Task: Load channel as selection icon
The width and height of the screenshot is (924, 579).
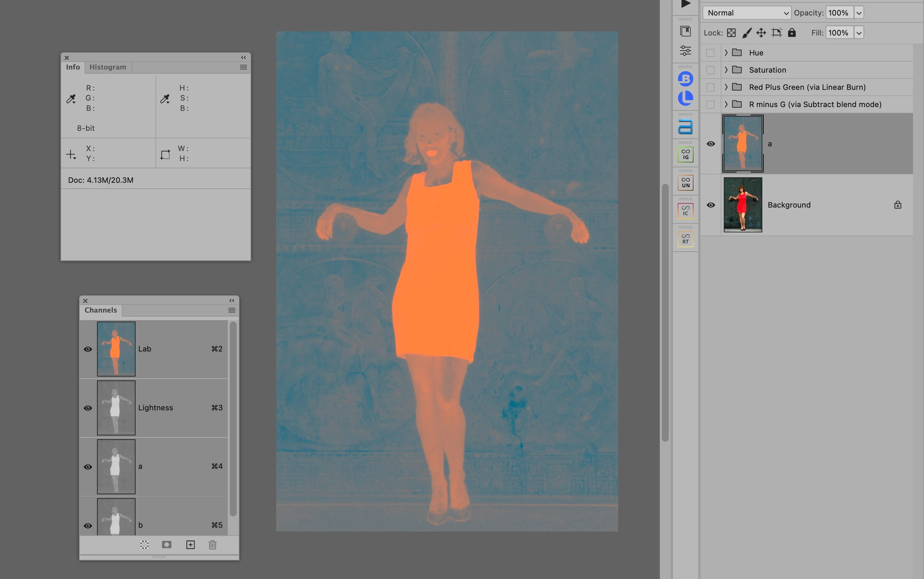Action: point(144,545)
